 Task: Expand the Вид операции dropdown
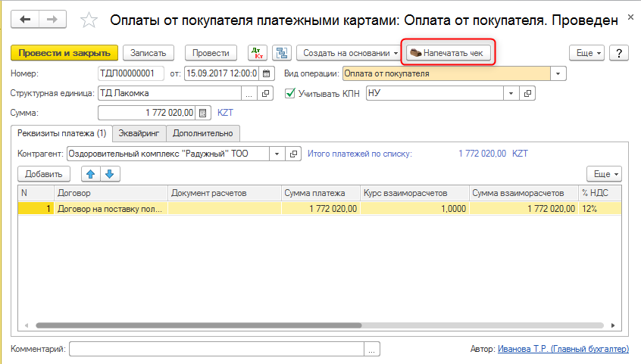[x=558, y=73]
